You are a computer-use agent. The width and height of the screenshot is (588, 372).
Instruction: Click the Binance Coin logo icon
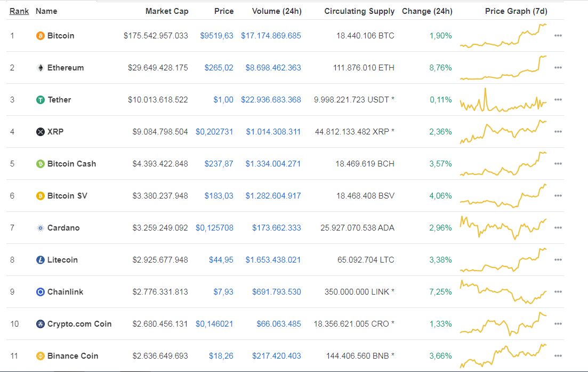[x=40, y=356]
